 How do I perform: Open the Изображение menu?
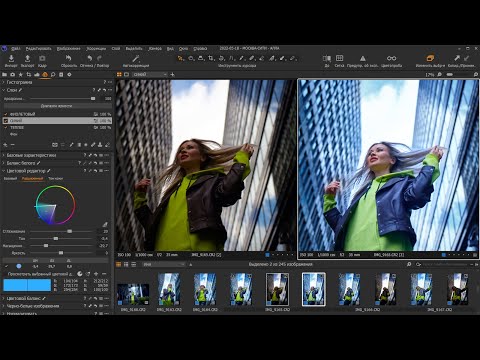point(68,48)
